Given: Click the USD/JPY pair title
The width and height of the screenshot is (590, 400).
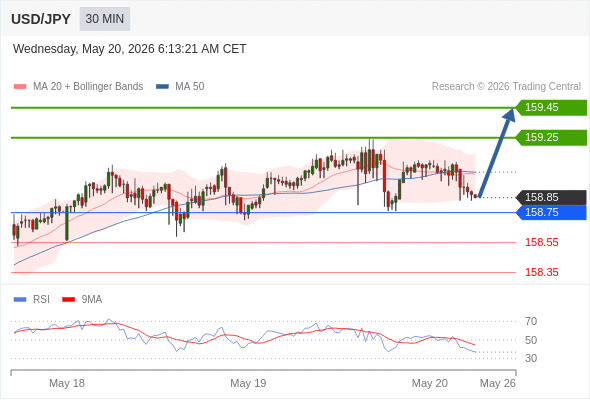Looking at the screenshot, I should coord(41,19).
